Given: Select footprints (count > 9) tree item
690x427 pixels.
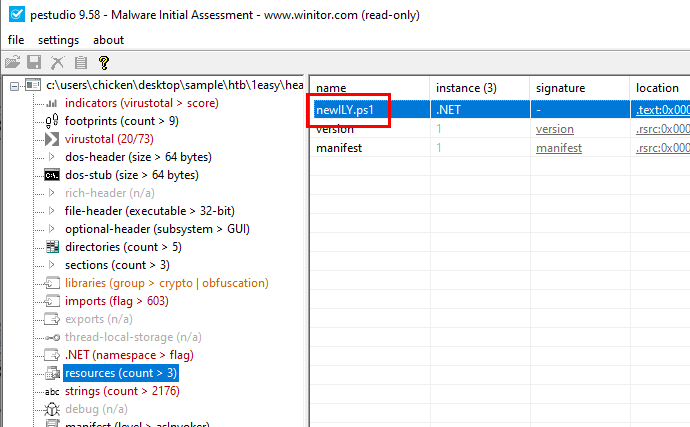Looking at the screenshot, I should pyautogui.click(x=121, y=121).
